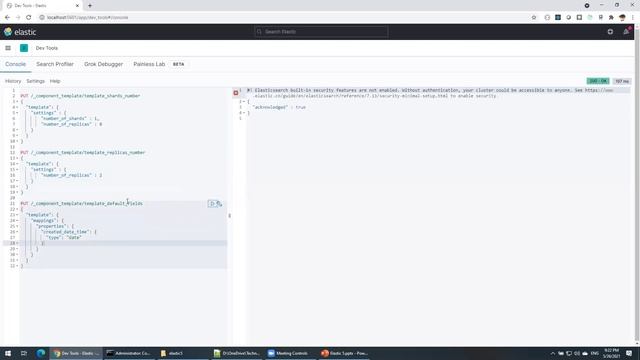Image resolution: width=640 pixels, height=360 pixels.
Task: Open the help menu icon in Elastic header
Action: (610, 32)
